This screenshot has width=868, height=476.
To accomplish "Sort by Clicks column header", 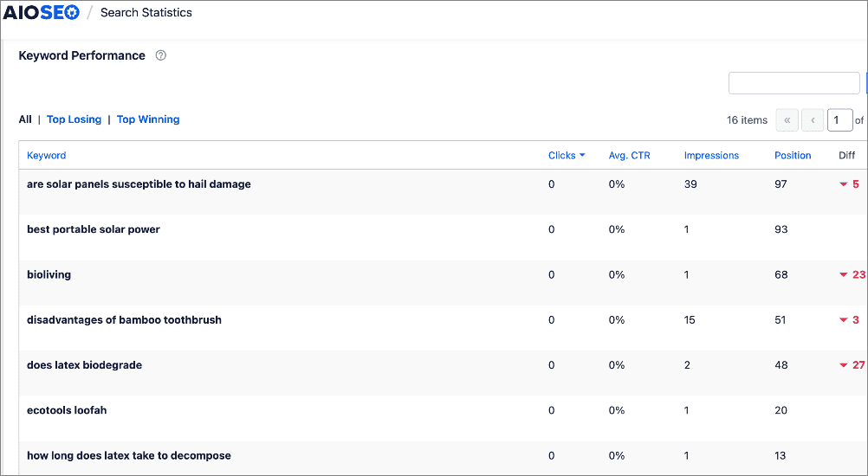I will [562, 156].
